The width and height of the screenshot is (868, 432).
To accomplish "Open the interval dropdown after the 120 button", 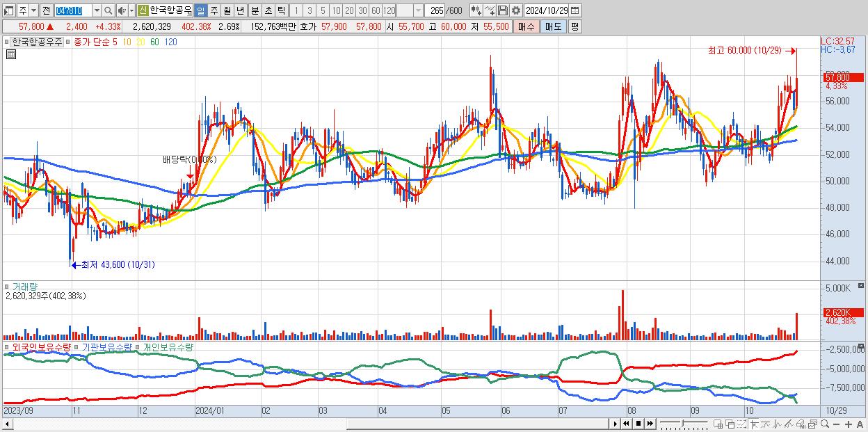I will coord(418,10).
